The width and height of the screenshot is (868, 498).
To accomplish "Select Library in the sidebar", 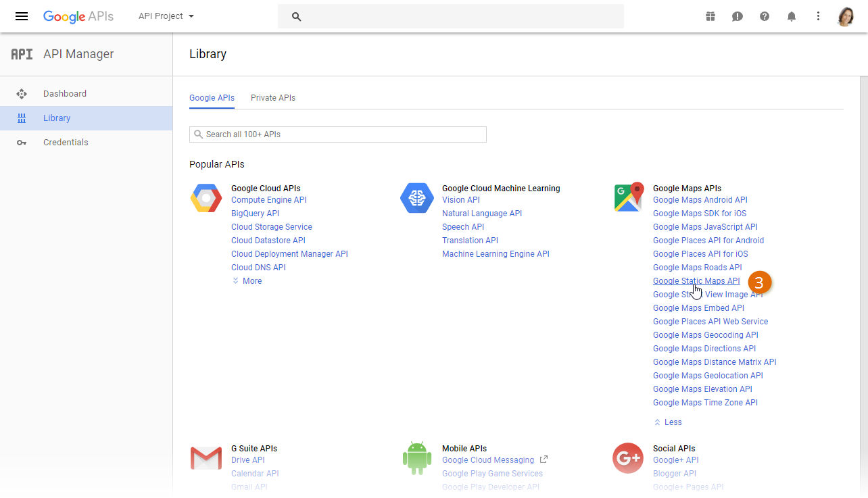I will [86, 118].
